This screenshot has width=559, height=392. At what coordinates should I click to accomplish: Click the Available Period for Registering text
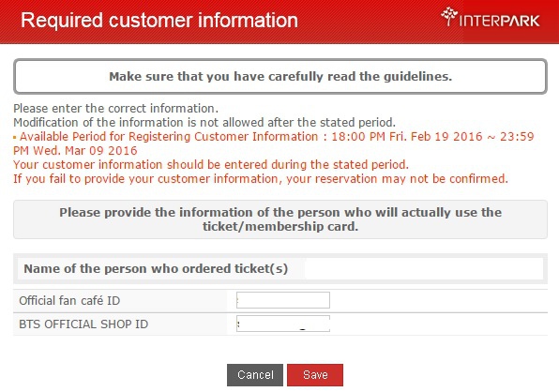coord(169,137)
